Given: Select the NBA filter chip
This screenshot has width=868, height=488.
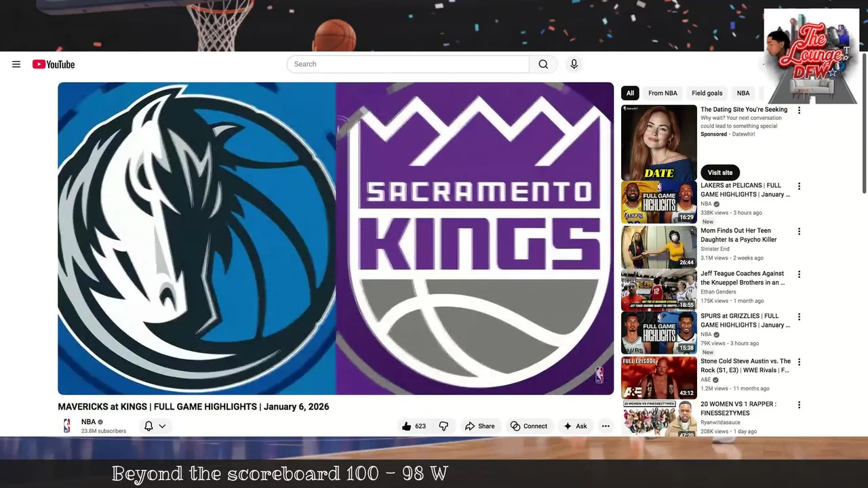Looking at the screenshot, I should click(743, 93).
